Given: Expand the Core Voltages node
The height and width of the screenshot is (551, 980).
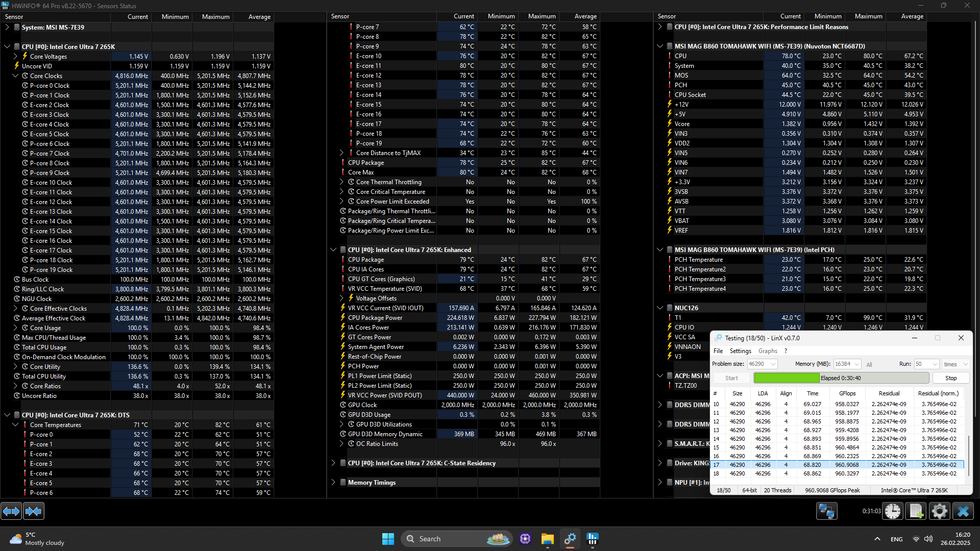Looking at the screenshot, I should pyautogui.click(x=15, y=56).
